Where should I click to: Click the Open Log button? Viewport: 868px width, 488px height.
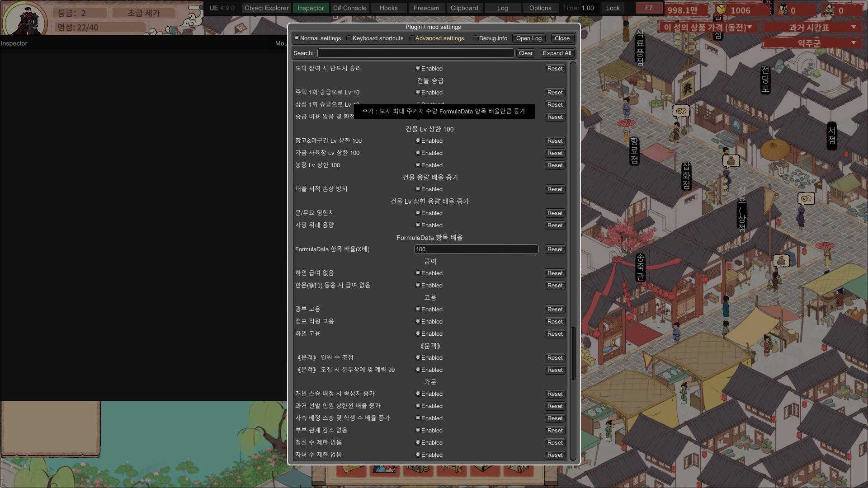click(528, 38)
